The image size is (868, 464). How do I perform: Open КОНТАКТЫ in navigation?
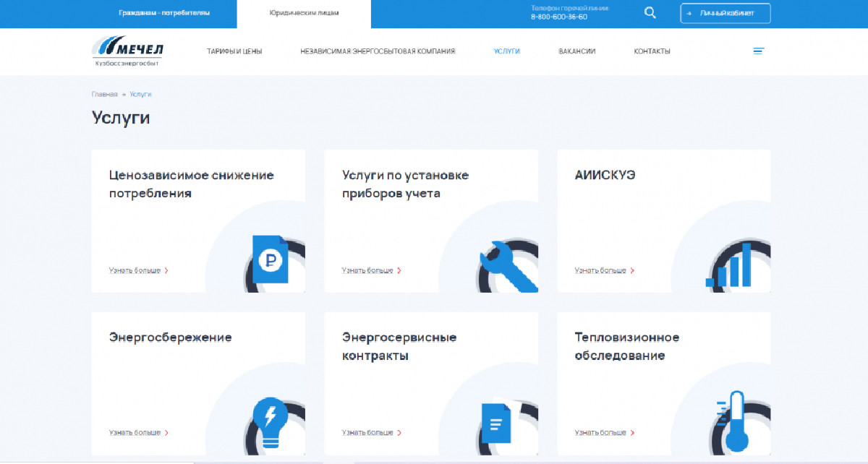point(652,51)
